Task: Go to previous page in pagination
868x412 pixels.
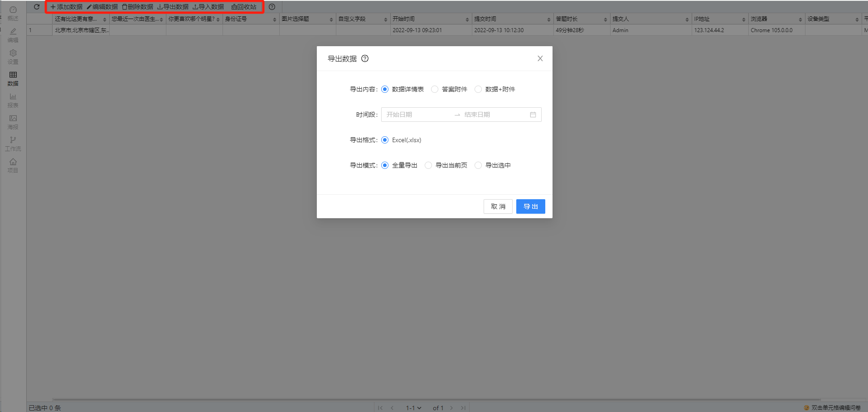Action: [392, 408]
